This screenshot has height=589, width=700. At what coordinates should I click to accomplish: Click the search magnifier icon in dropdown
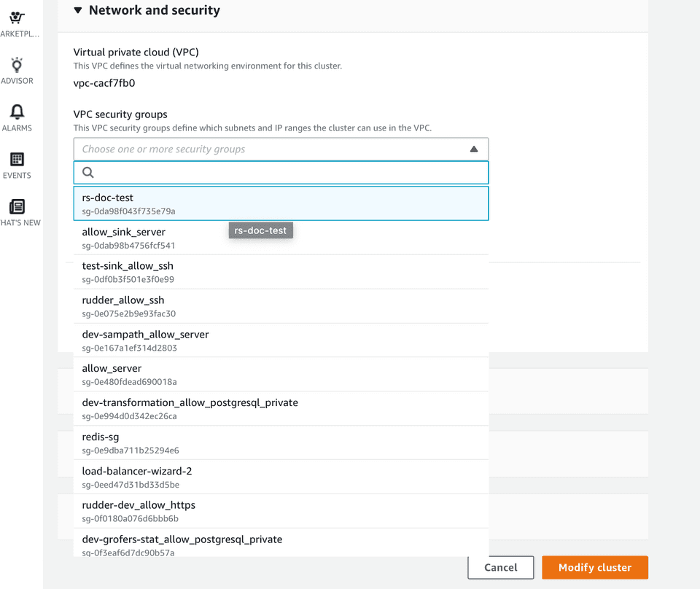88,173
